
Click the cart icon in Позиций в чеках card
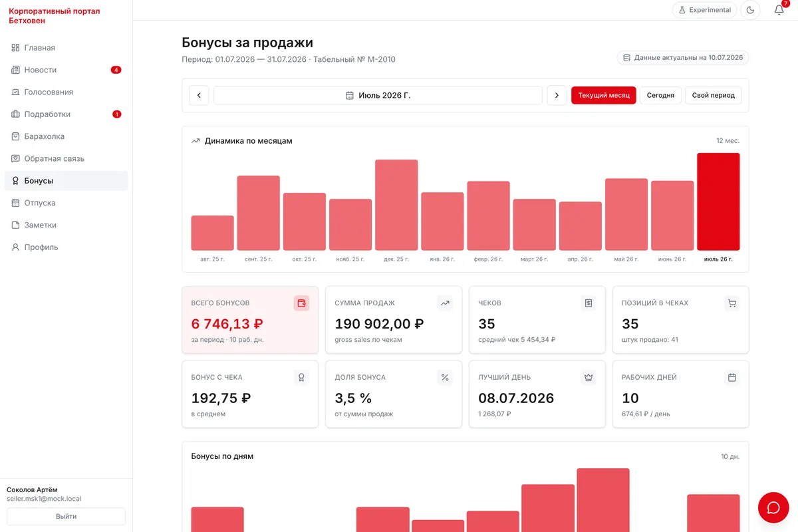tap(732, 303)
